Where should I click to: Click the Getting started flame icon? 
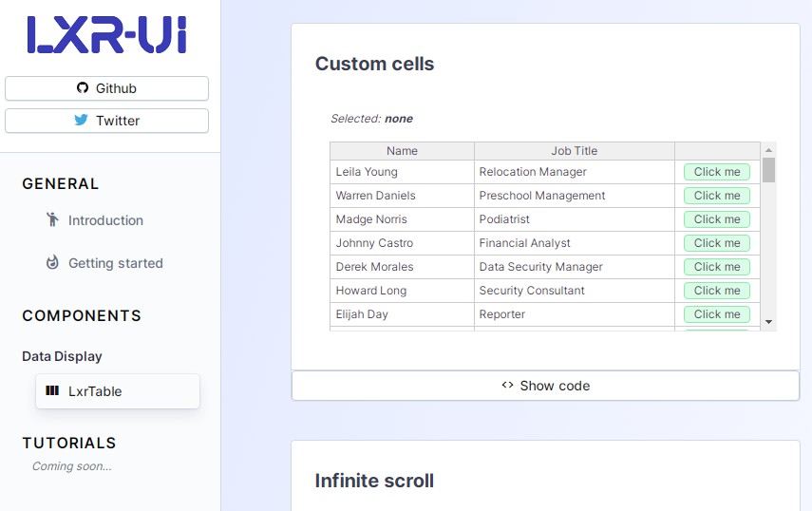tap(52, 263)
